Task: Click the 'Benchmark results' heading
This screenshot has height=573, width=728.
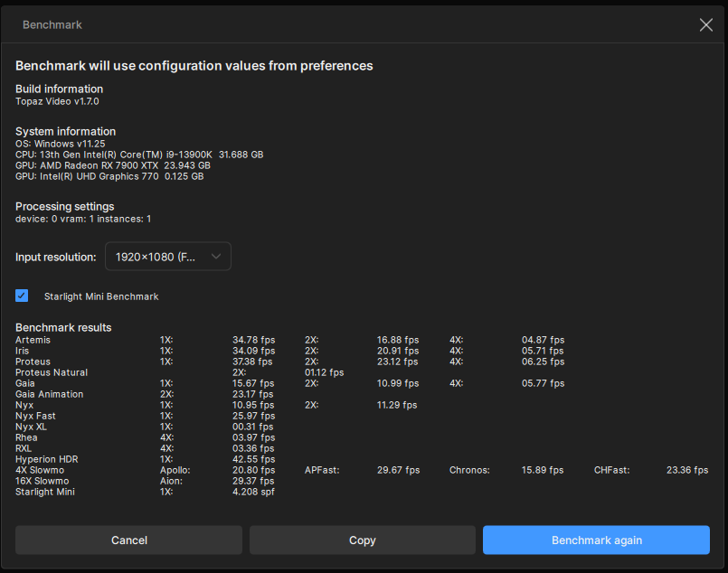Action: click(63, 327)
